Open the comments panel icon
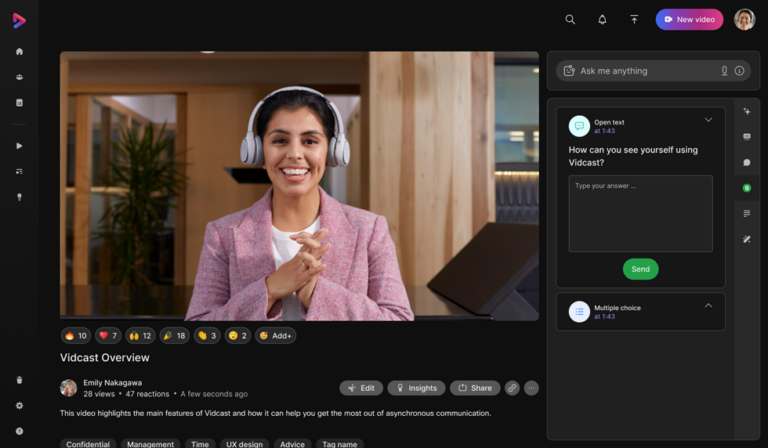Viewport: 768px width, 448px height. click(x=747, y=162)
